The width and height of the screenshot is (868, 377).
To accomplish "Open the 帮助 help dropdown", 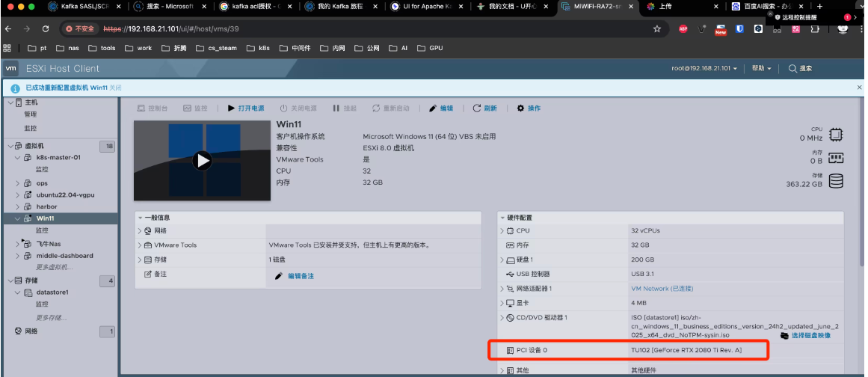I will tap(761, 69).
